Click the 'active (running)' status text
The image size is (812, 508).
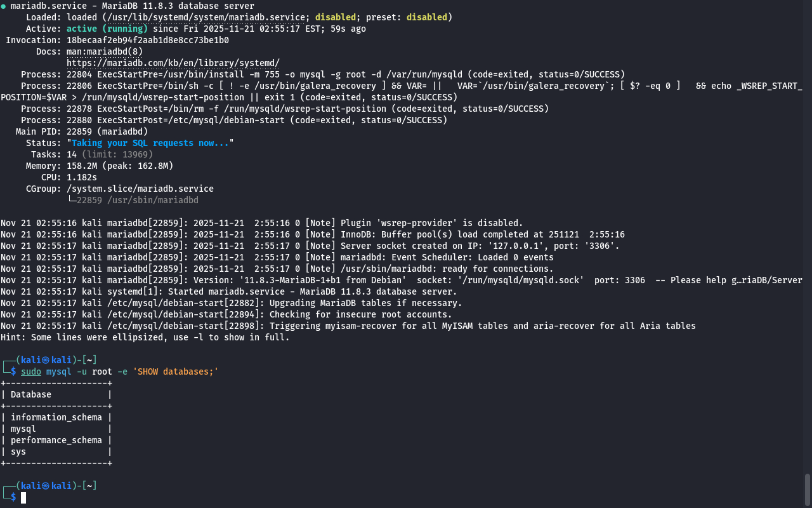107,29
